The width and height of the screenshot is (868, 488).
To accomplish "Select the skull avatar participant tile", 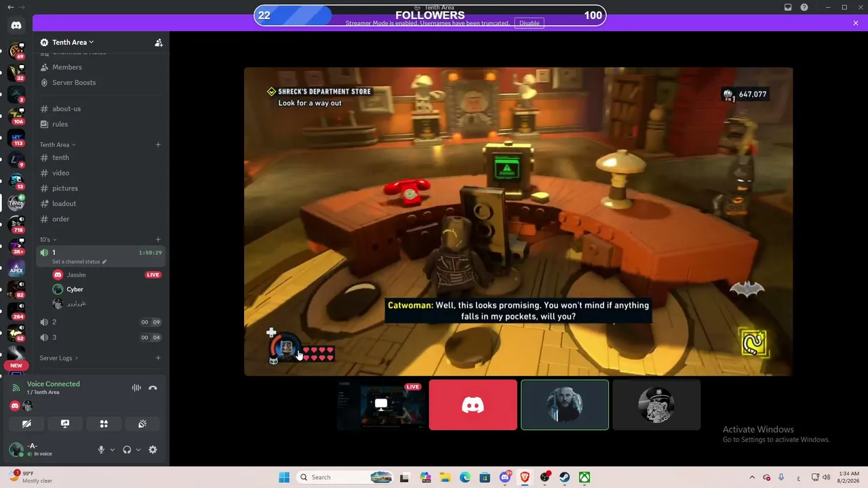I will pyautogui.click(x=656, y=405).
